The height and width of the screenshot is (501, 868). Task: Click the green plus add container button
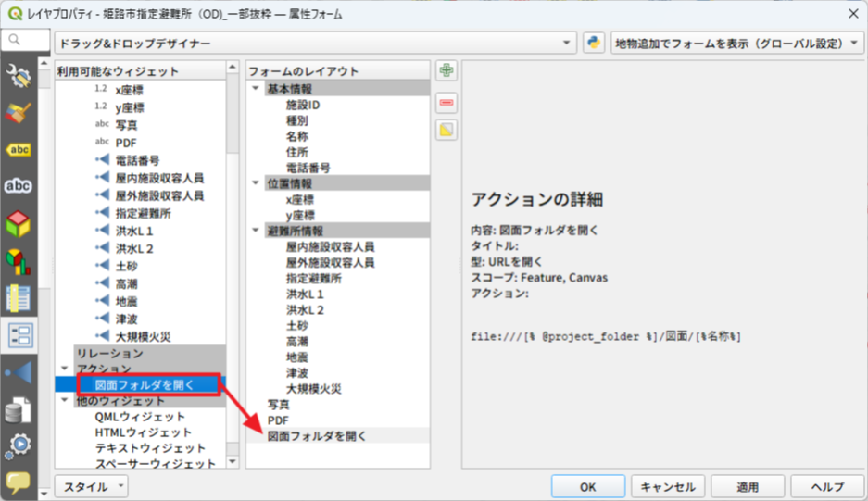[447, 71]
